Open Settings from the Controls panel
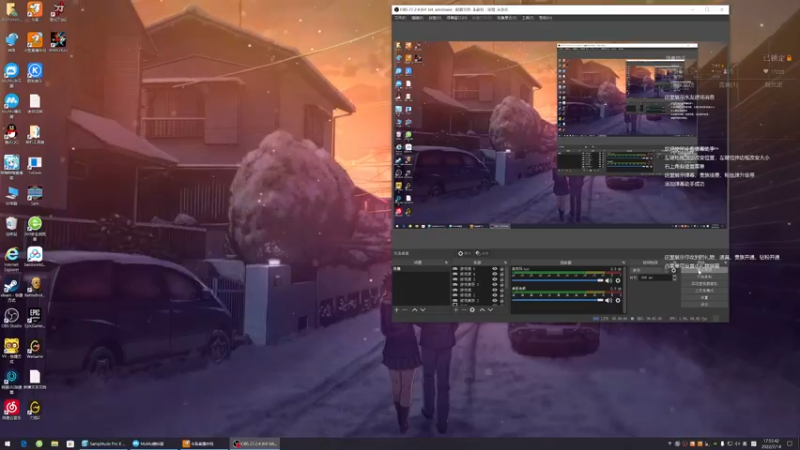The height and width of the screenshot is (450, 800). coord(705,297)
